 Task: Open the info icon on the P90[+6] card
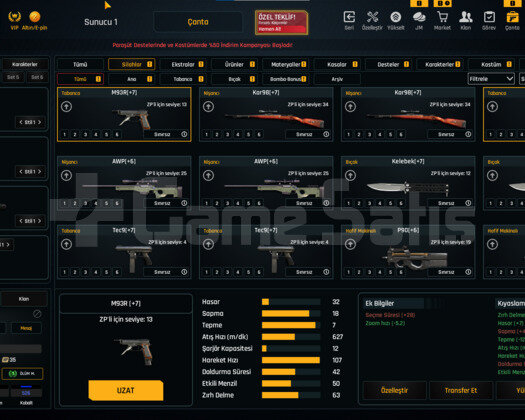point(468,272)
